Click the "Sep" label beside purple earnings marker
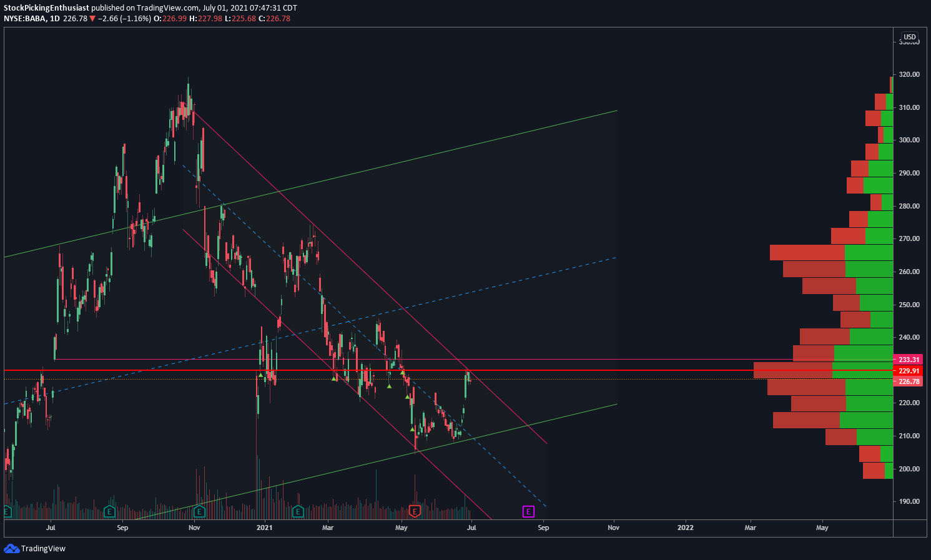This screenshot has height=560, width=931. pos(543,528)
